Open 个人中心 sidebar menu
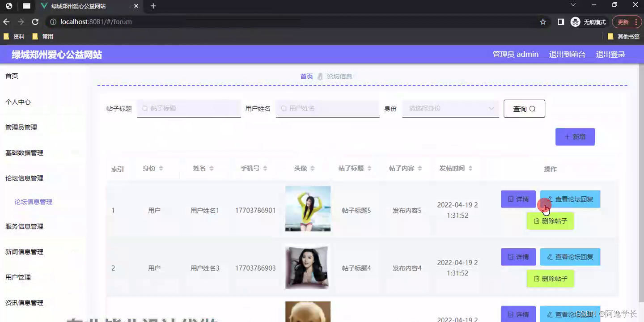Viewport: 644px width, 322px height. 18,102
